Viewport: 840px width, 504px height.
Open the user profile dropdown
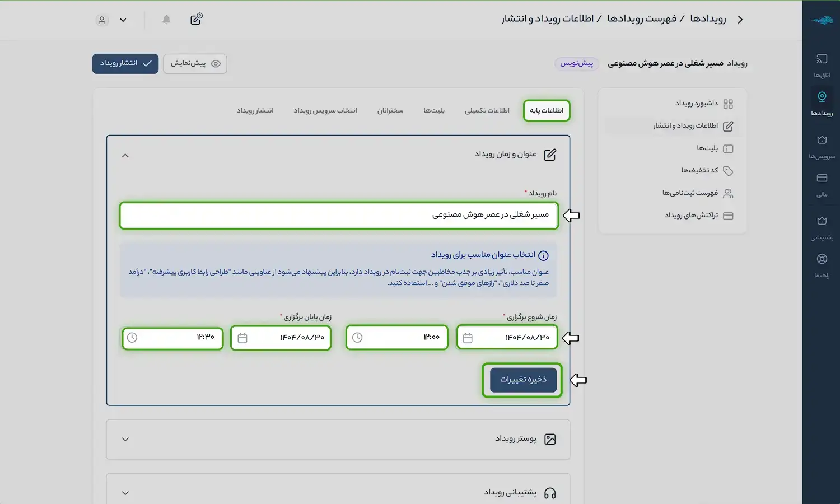112,20
